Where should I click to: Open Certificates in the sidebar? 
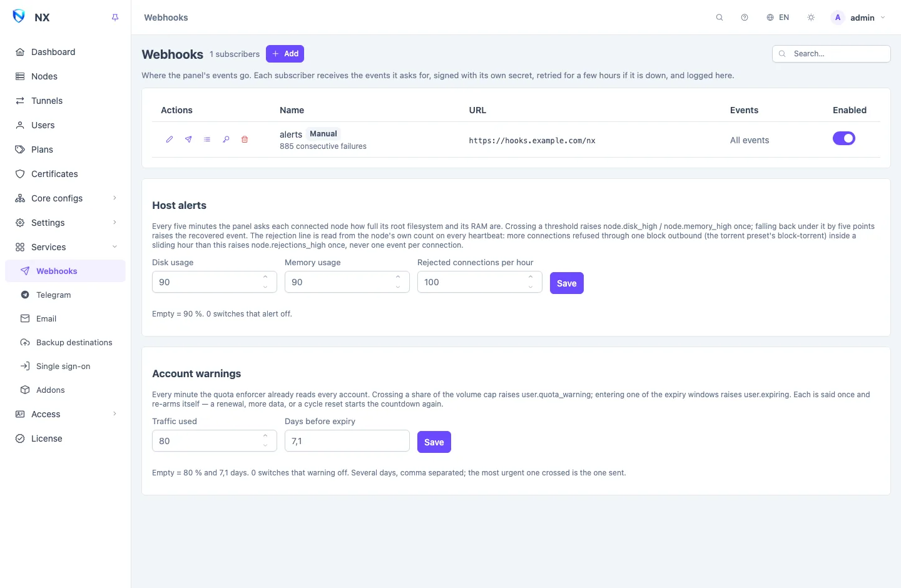coord(65,174)
